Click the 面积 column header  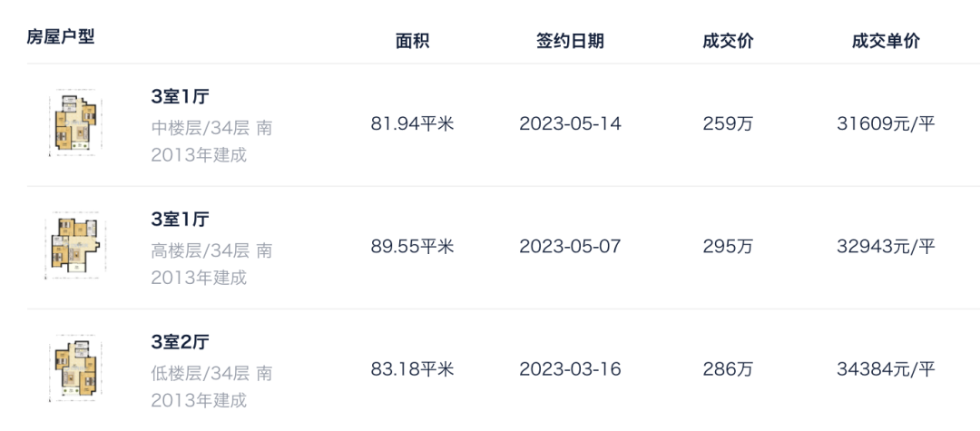(413, 41)
